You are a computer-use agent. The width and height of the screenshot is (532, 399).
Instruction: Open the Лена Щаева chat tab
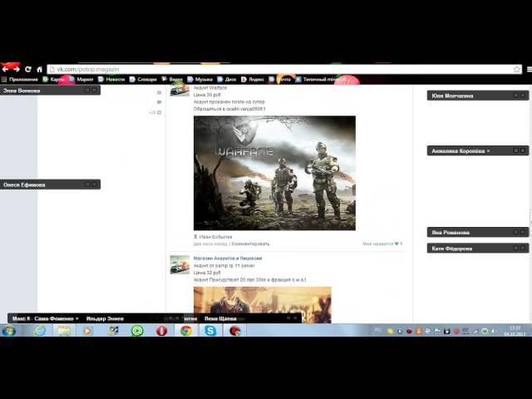point(220,318)
